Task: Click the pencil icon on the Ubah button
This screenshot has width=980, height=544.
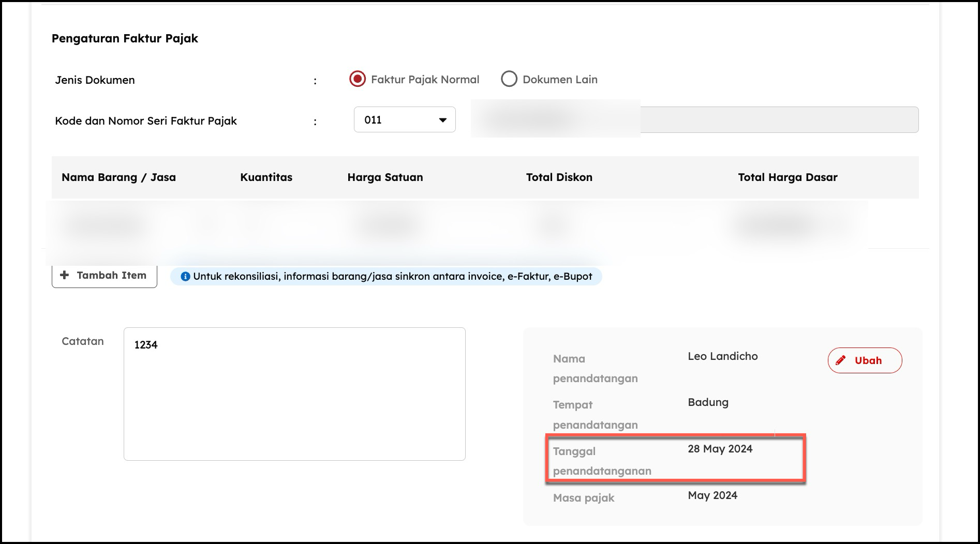Action: tap(841, 360)
